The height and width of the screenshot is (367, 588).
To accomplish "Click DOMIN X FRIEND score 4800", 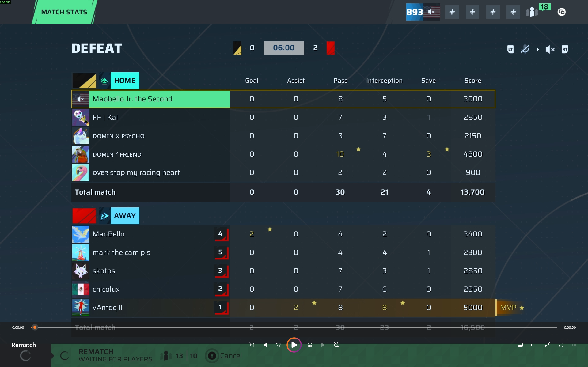I will (473, 154).
